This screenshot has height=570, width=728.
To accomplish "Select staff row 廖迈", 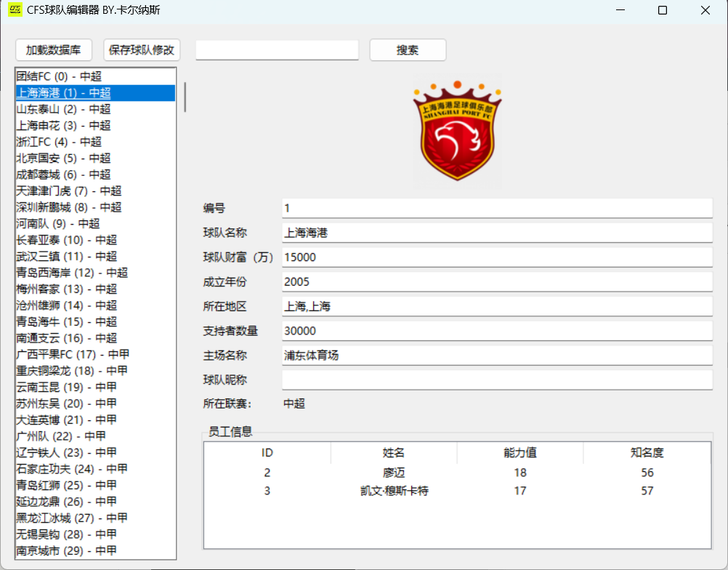I will [x=457, y=473].
